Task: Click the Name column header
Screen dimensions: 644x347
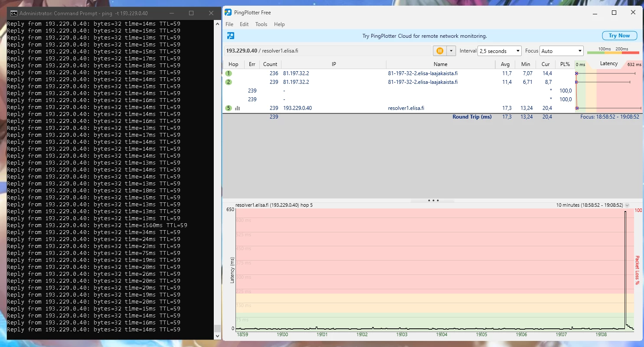Action: (x=441, y=64)
